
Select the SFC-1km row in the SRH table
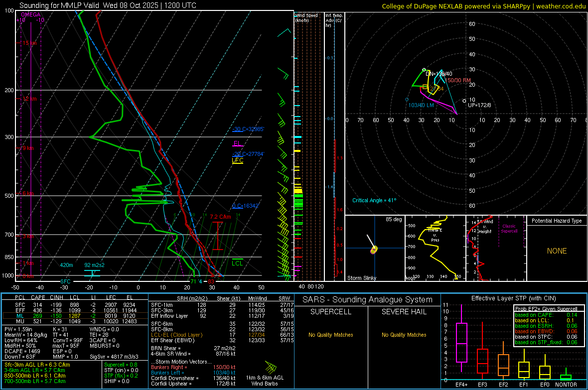pyautogui.click(x=221, y=305)
